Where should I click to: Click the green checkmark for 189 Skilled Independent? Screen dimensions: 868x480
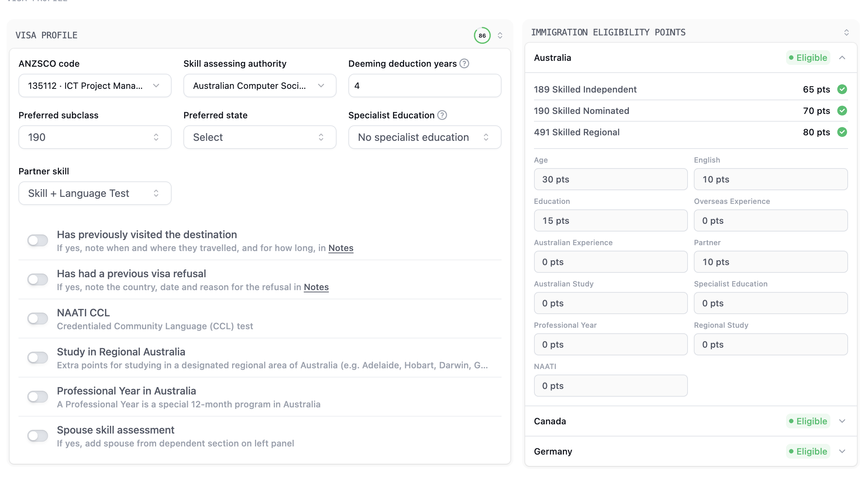(842, 89)
